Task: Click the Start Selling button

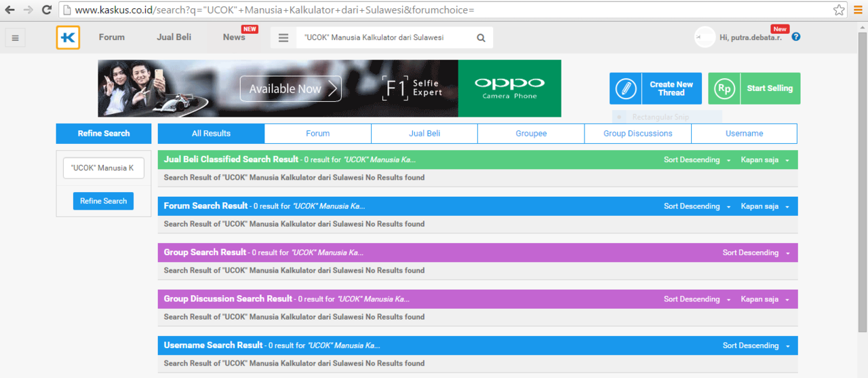Action: click(x=754, y=89)
